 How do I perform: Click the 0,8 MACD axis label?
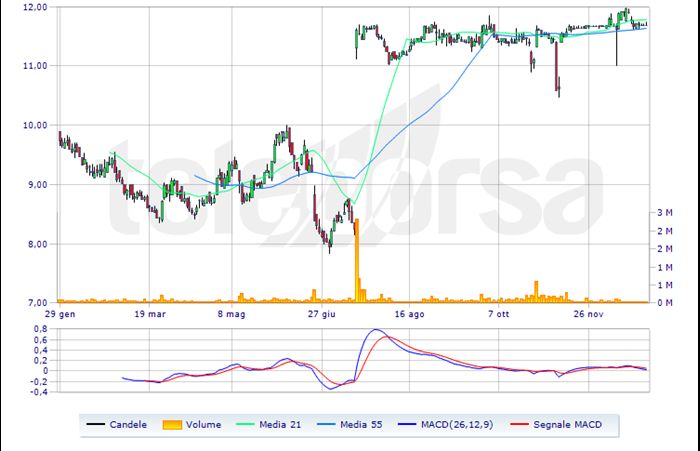[x=39, y=328]
